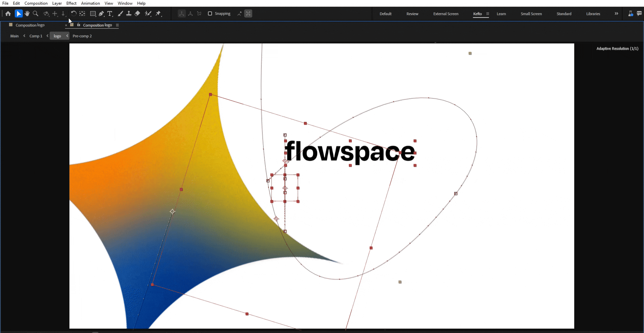Viewport: 644px width, 333px height.
Task: Select the Brush tool
Action: point(120,14)
